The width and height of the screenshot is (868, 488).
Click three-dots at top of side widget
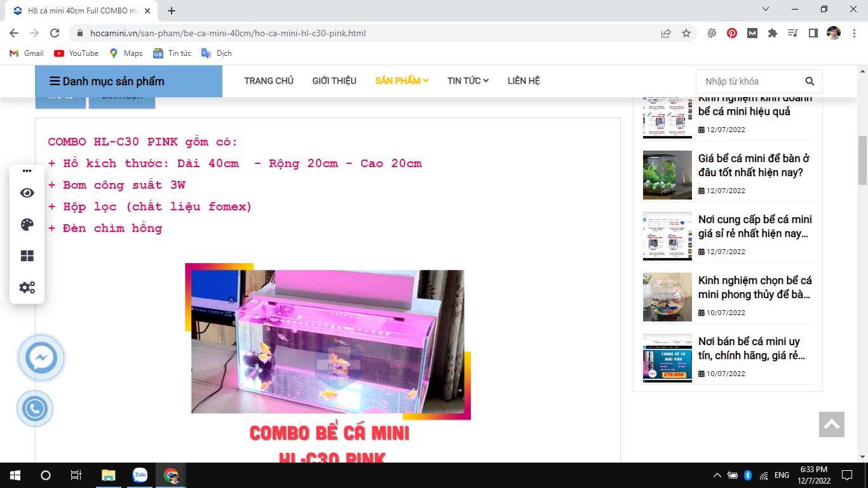27,171
